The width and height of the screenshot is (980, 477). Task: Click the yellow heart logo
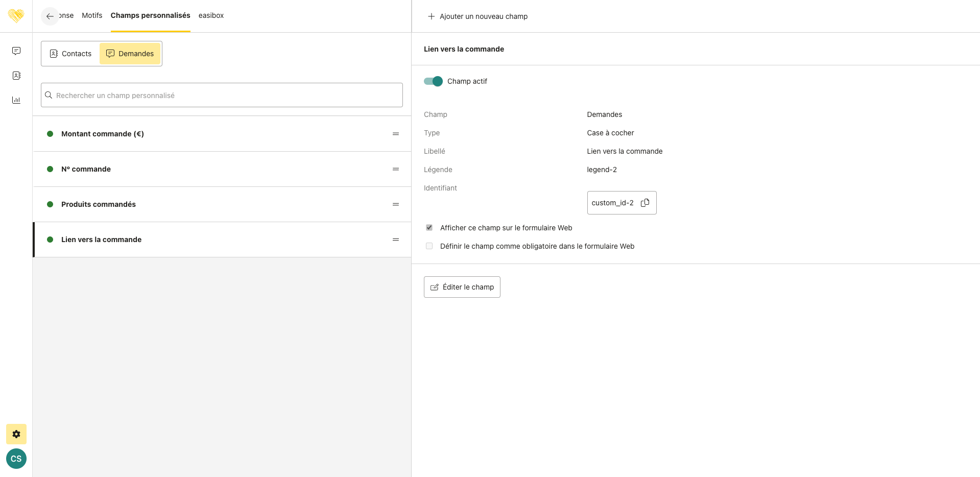[16, 16]
